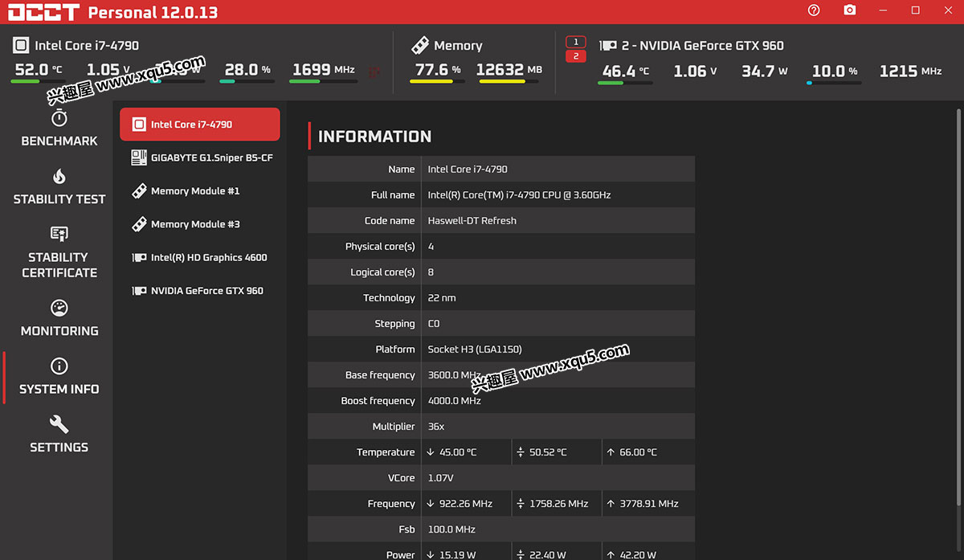Click the bar under GPU 10.0 %
This screenshot has width=964, height=560.
[834, 82]
